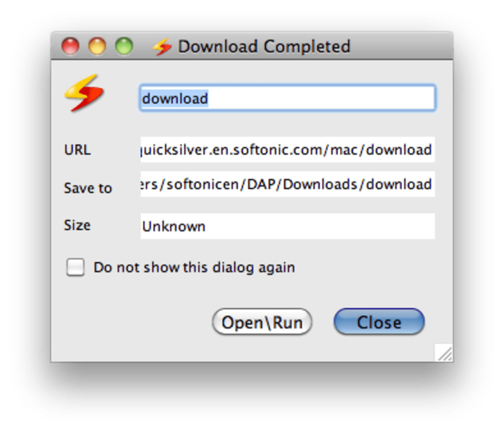Click the blue Close button
This screenshot has height=432, width=504.
379,322
